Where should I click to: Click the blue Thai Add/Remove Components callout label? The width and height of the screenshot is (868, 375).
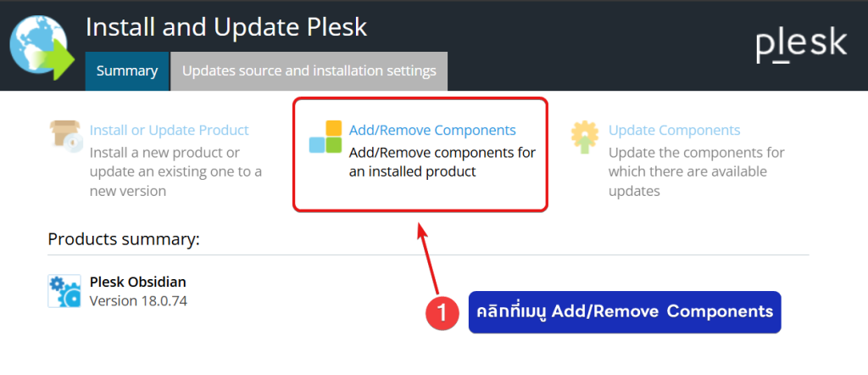(x=624, y=312)
